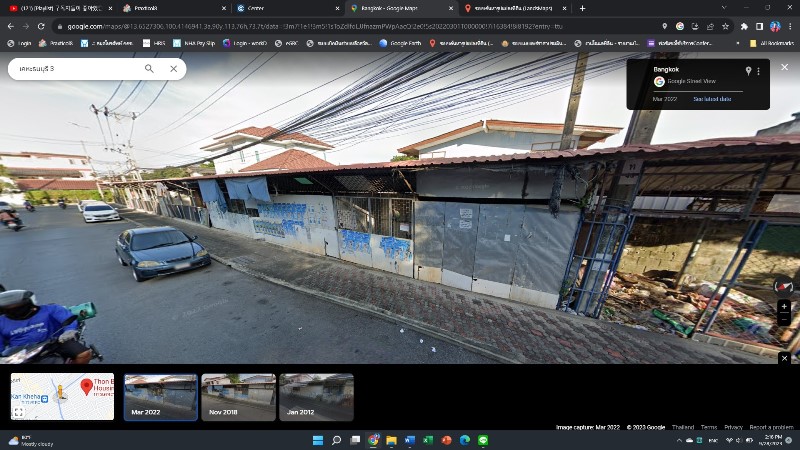Open Windows taskbar search
Screen dimensions: 800x450
[x=336, y=440]
